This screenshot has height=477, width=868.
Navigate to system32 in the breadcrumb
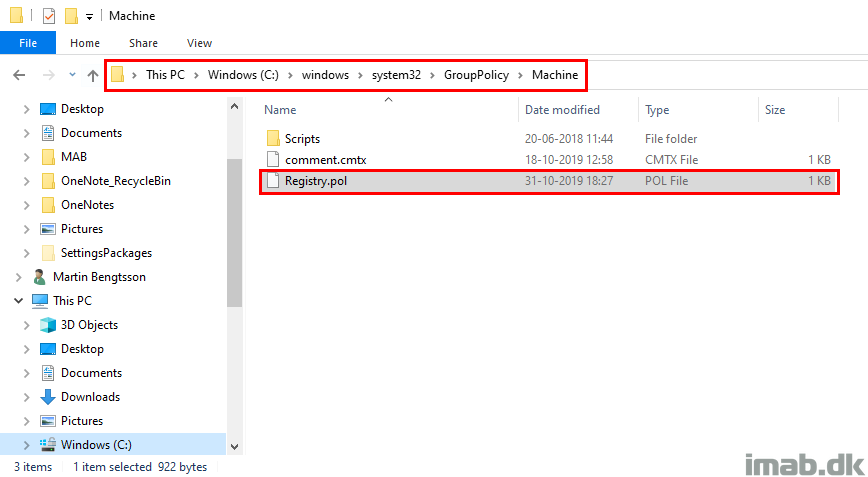coord(396,75)
